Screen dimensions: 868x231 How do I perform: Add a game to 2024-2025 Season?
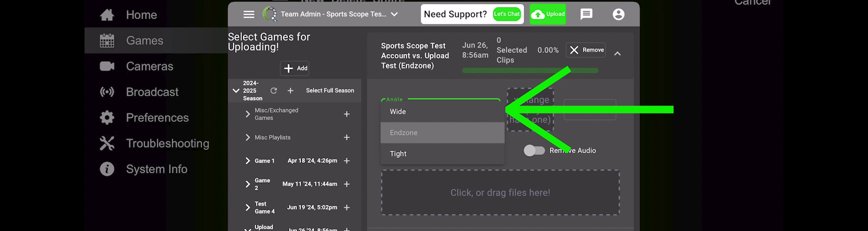tap(290, 91)
